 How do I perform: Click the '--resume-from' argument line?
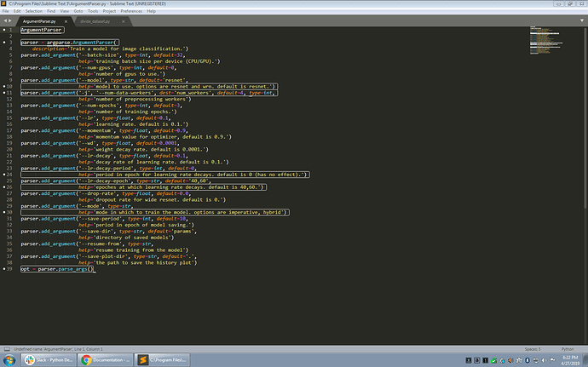click(x=87, y=244)
